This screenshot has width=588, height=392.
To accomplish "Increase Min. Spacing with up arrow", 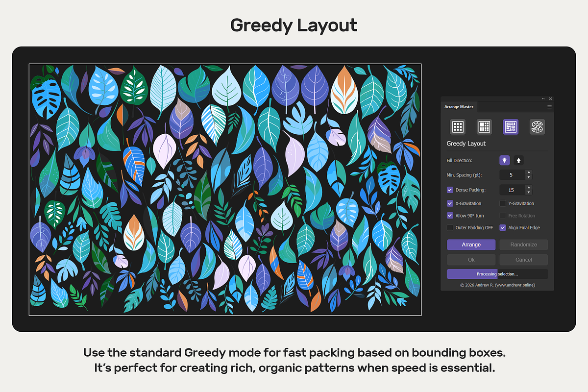I will (x=528, y=172).
